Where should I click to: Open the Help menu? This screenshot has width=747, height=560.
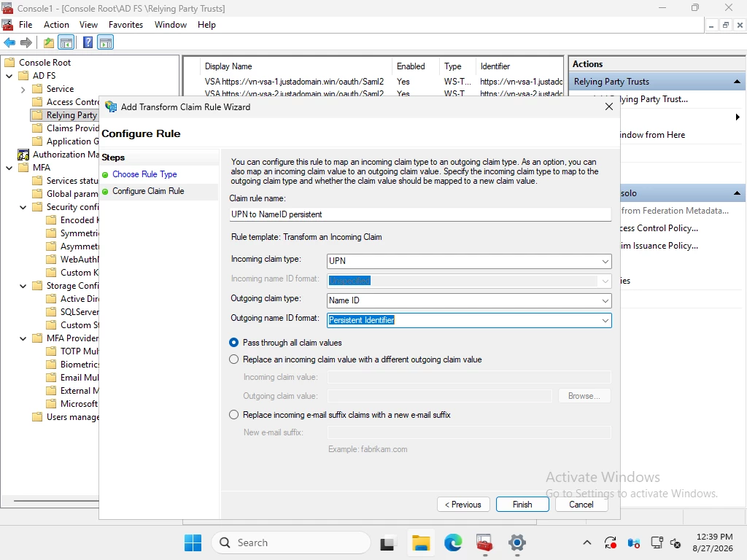206,25
